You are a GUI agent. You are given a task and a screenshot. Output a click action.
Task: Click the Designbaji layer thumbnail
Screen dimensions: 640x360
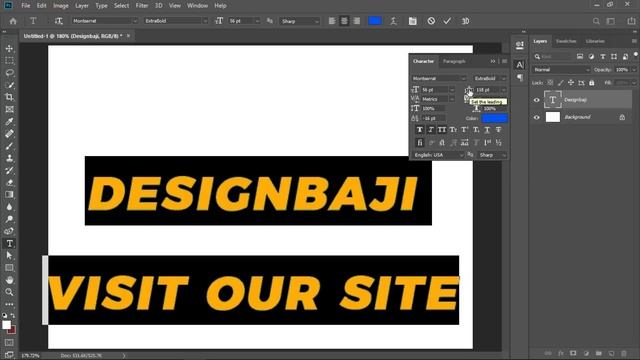click(553, 100)
